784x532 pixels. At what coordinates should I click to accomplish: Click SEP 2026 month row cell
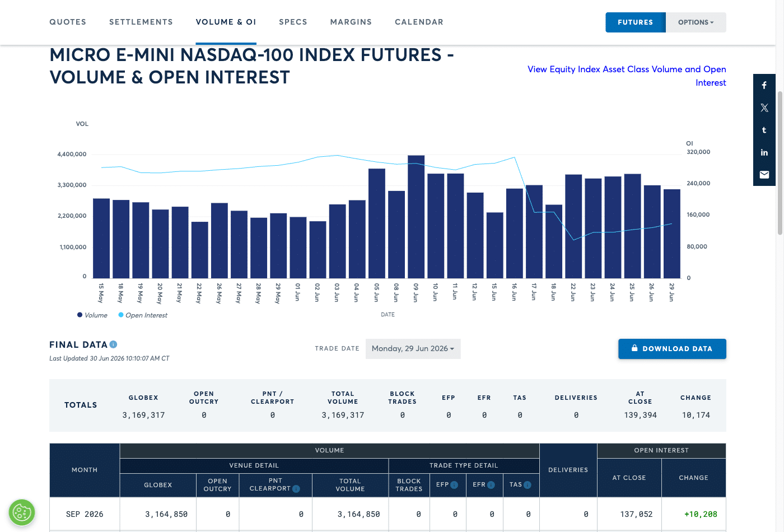click(85, 514)
